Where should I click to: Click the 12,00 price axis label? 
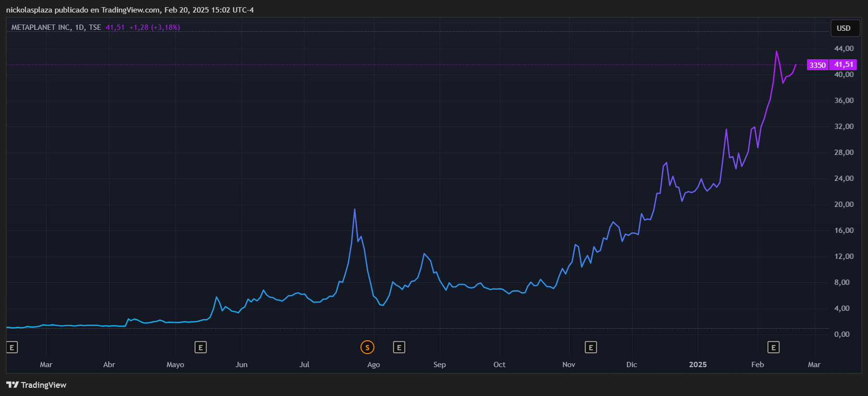pos(844,256)
